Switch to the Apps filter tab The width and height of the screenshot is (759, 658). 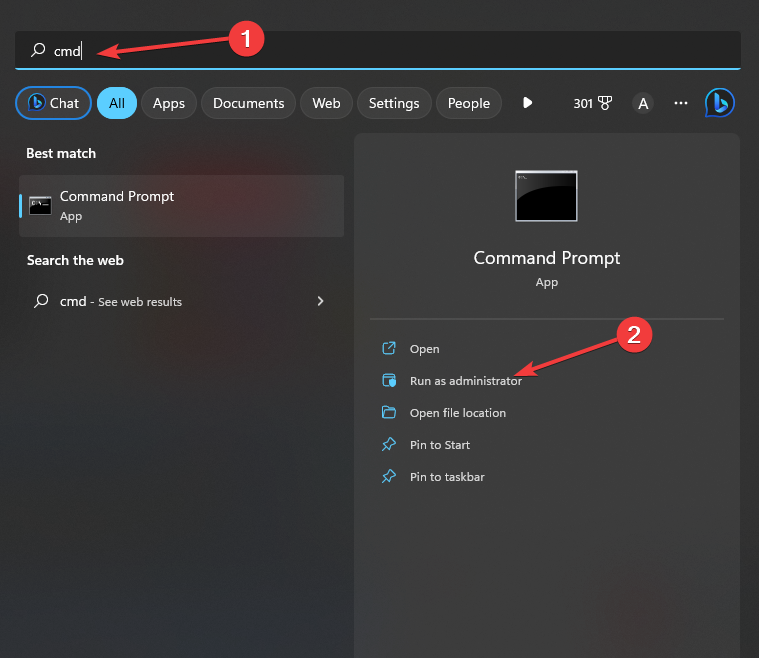169,103
